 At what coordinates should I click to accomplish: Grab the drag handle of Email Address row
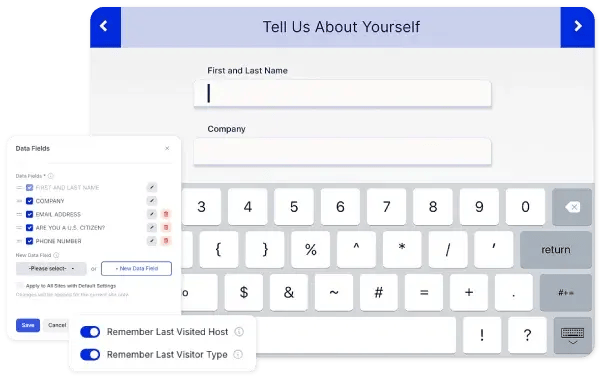[19, 214]
